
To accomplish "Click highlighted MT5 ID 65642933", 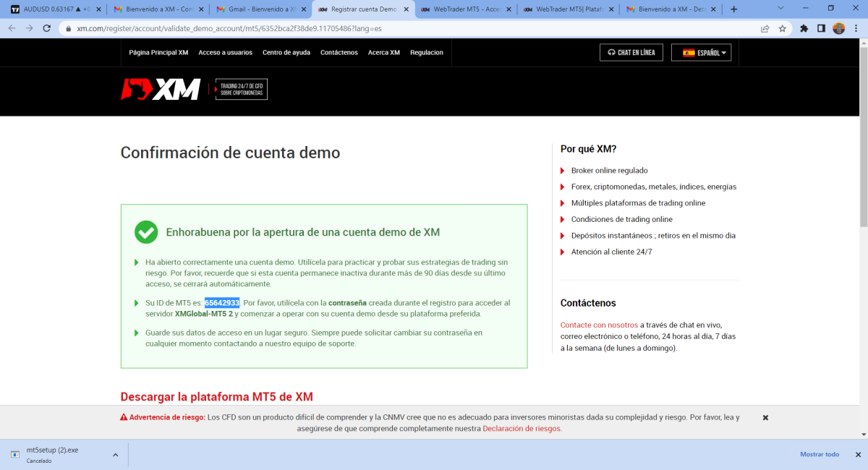I will [x=222, y=303].
